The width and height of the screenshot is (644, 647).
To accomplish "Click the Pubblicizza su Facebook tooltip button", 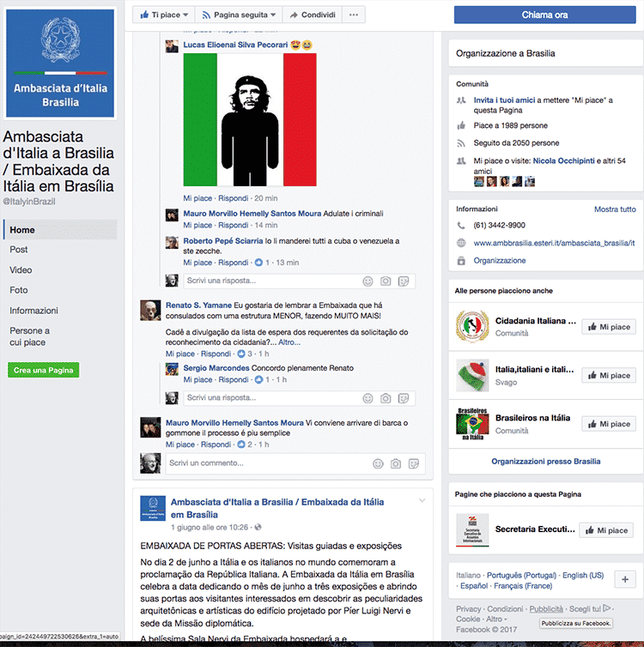I will click(x=576, y=623).
